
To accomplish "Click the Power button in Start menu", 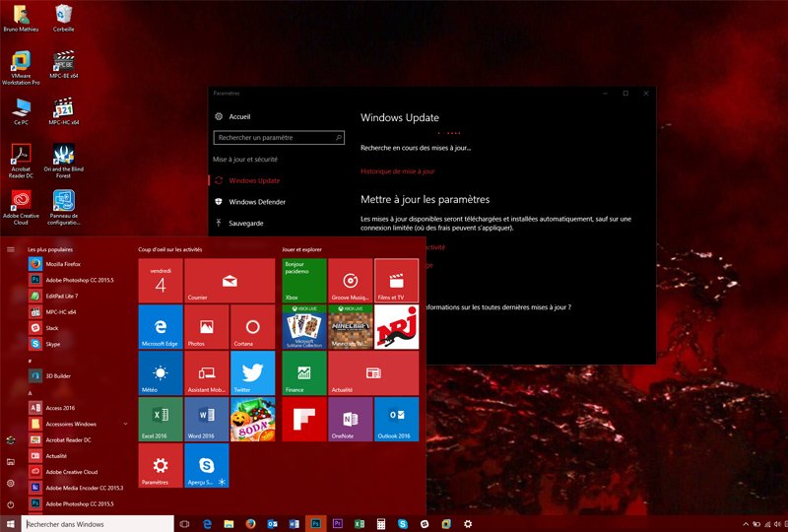I will (x=11, y=503).
